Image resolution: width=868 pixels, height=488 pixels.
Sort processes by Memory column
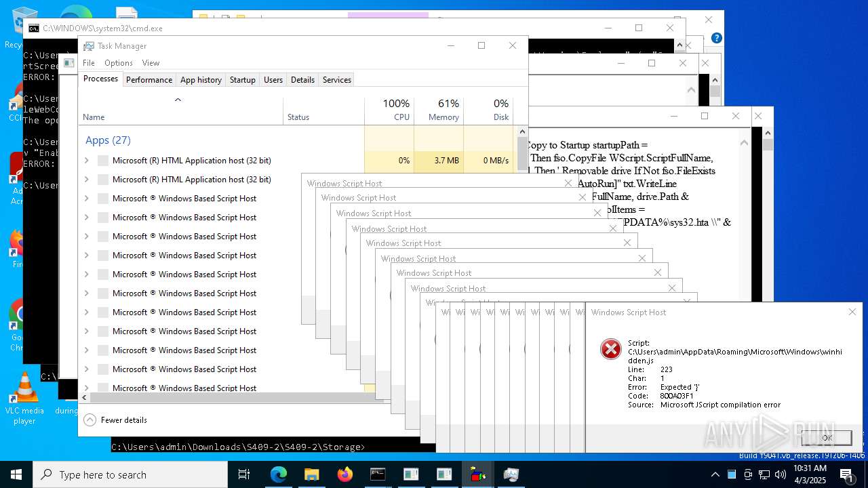[439, 111]
